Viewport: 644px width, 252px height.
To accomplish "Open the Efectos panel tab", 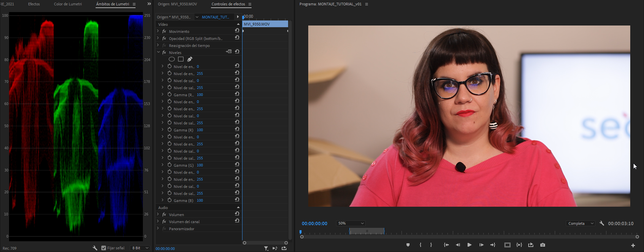I will pyautogui.click(x=34, y=4).
